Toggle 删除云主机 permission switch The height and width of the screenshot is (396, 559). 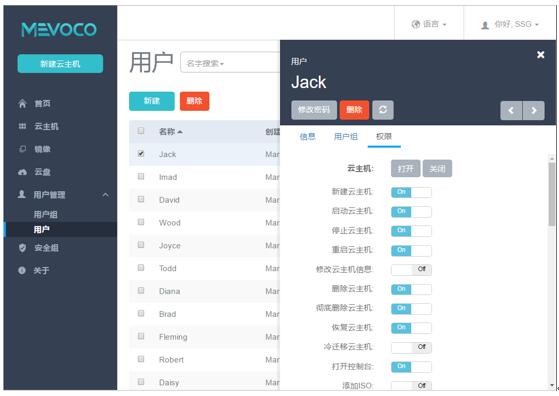[411, 289]
